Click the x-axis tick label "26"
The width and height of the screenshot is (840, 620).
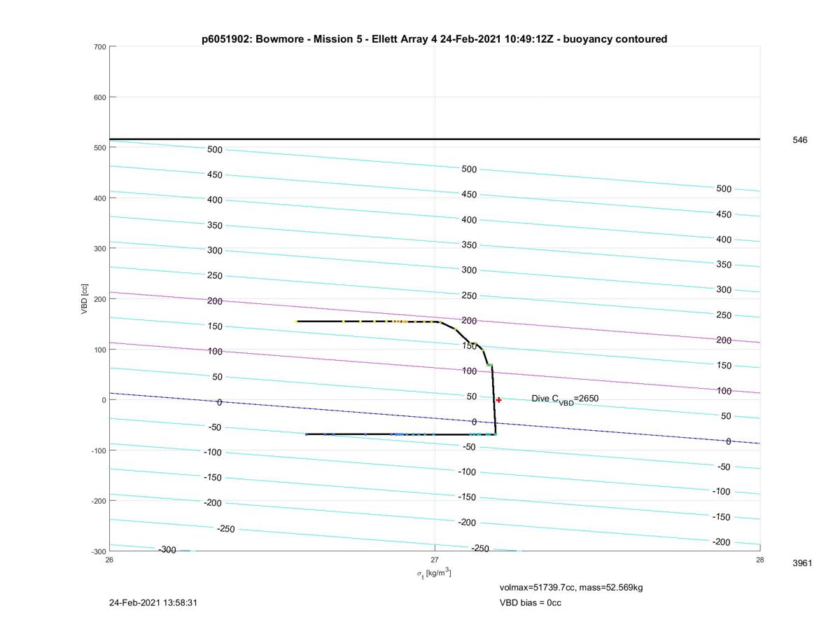click(109, 560)
